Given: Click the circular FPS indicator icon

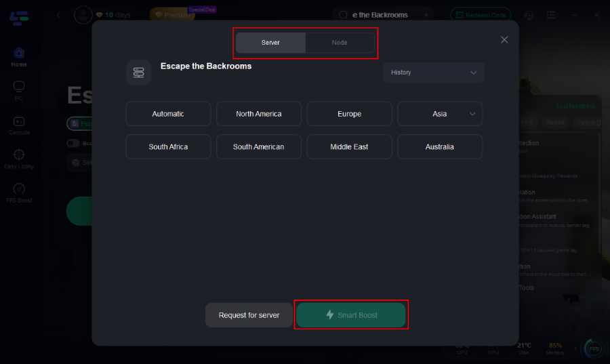Looking at the screenshot, I should tap(594, 348).
